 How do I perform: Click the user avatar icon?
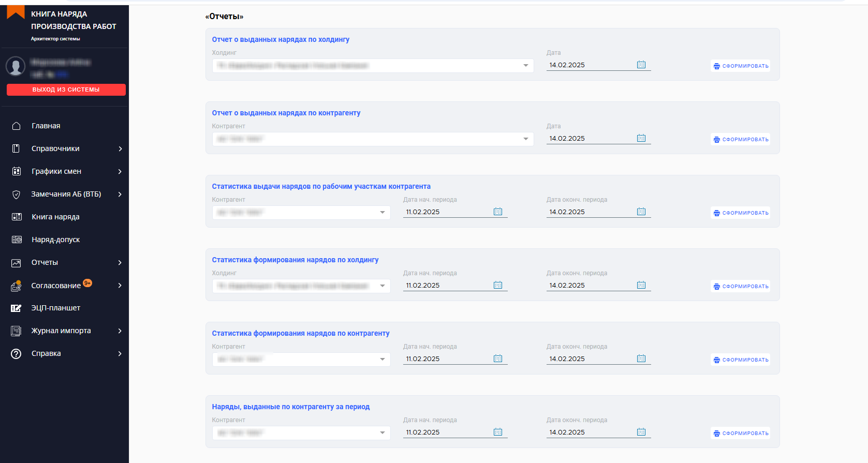pyautogui.click(x=16, y=66)
